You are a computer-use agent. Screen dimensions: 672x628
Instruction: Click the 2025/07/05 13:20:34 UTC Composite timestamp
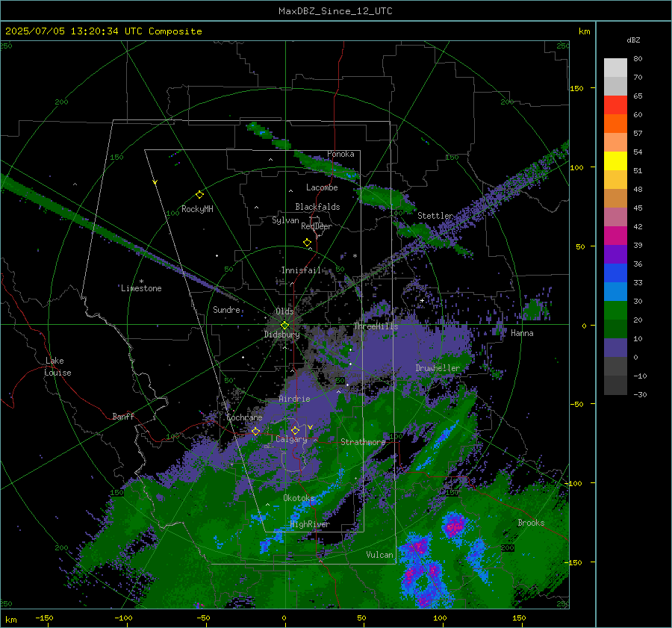click(103, 31)
